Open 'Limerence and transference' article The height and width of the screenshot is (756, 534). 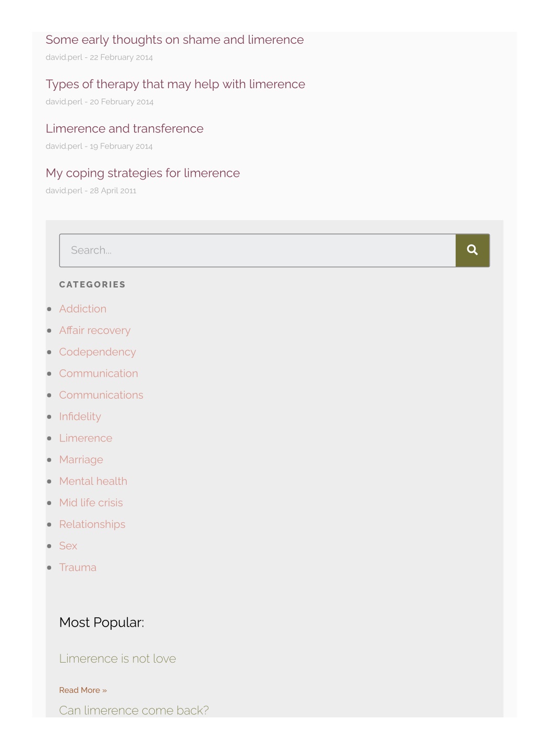(x=125, y=129)
